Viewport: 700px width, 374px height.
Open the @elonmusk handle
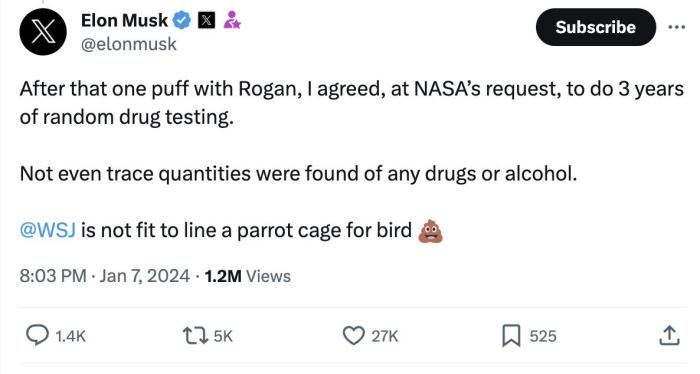click(129, 44)
